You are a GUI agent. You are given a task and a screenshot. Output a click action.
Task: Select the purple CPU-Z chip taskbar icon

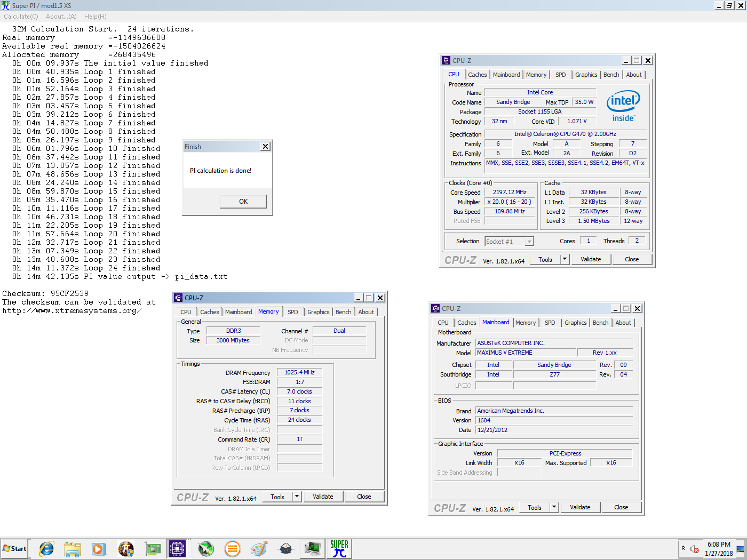[177, 549]
